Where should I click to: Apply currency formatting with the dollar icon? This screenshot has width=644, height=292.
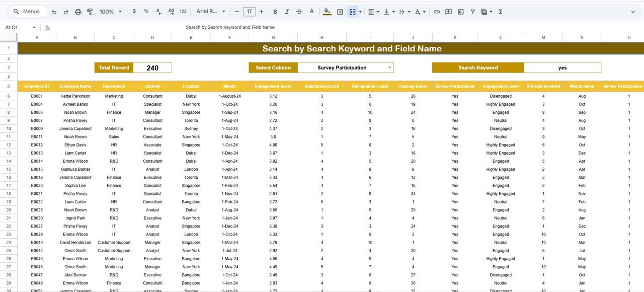click(x=134, y=11)
